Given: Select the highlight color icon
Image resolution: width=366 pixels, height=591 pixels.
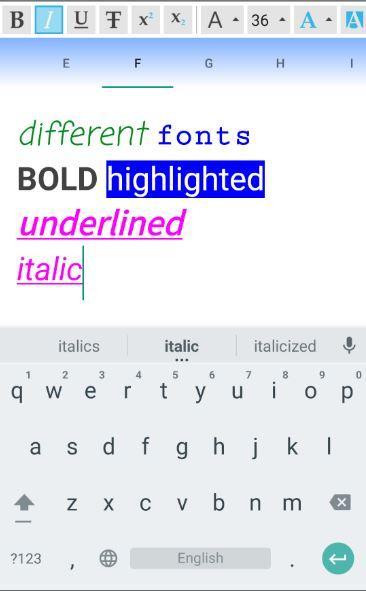Looking at the screenshot, I should (x=354, y=20).
